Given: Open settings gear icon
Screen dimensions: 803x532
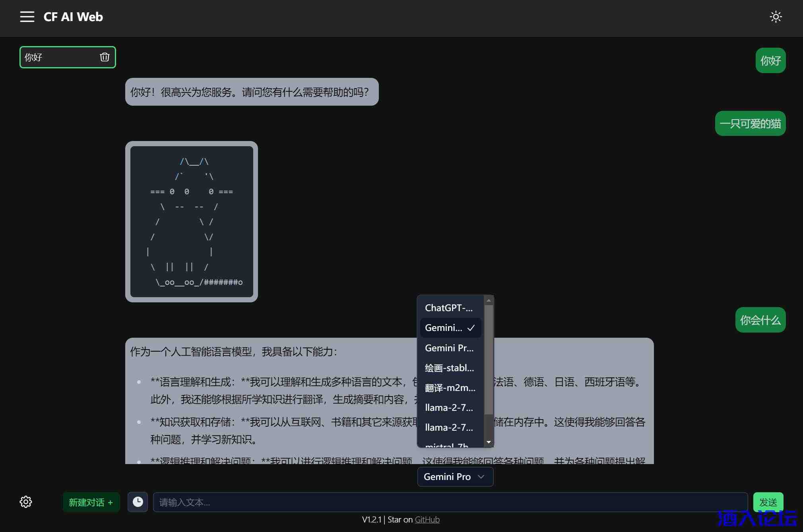Looking at the screenshot, I should [x=26, y=502].
